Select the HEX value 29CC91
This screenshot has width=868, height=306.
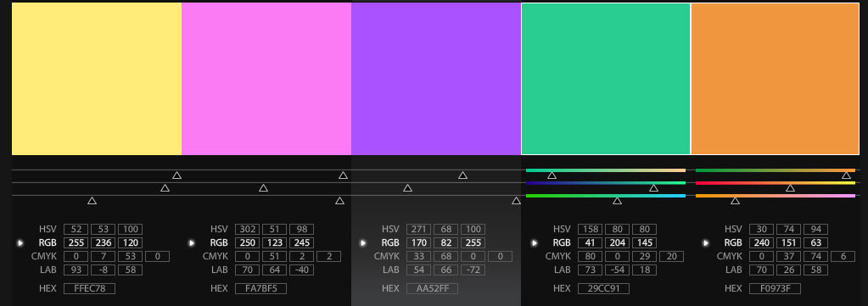[603, 288]
